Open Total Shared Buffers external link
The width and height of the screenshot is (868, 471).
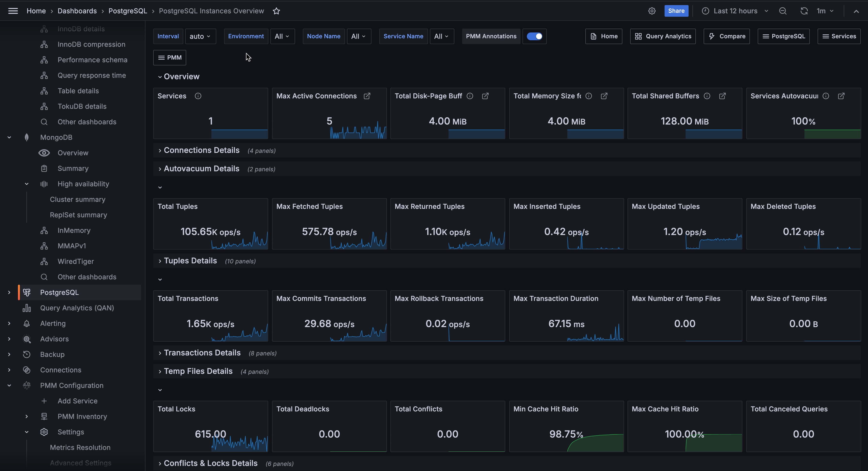click(723, 96)
